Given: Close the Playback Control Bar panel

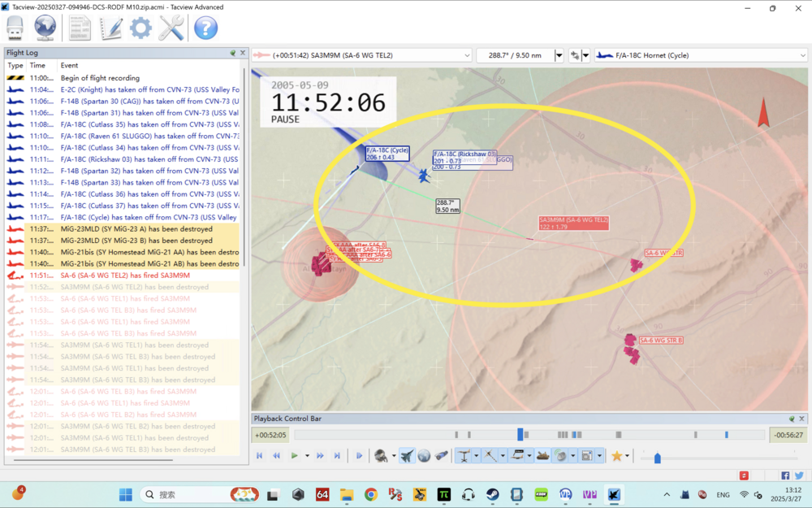Looking at the screenshot, I should 801,419.
